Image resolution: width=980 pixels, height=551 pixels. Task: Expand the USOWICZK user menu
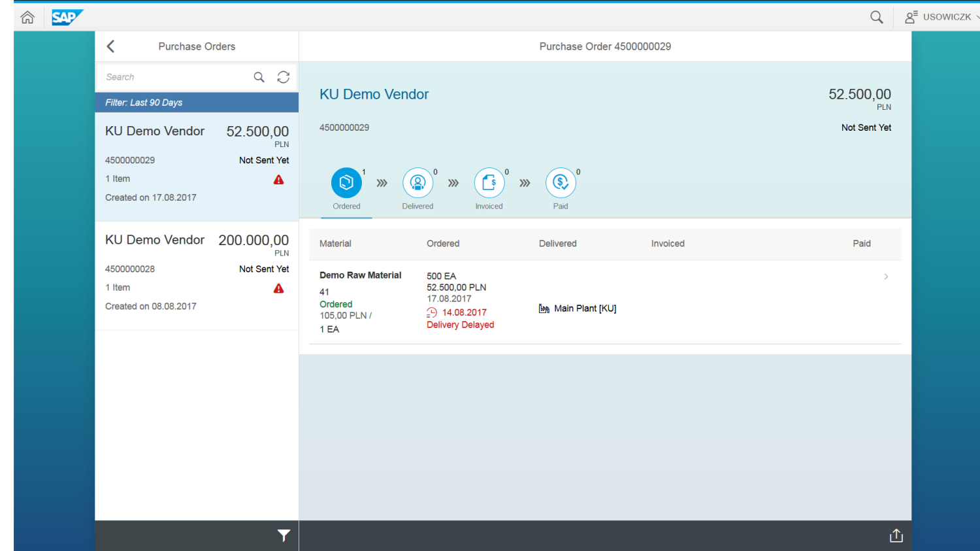click(x=938, y=17)
